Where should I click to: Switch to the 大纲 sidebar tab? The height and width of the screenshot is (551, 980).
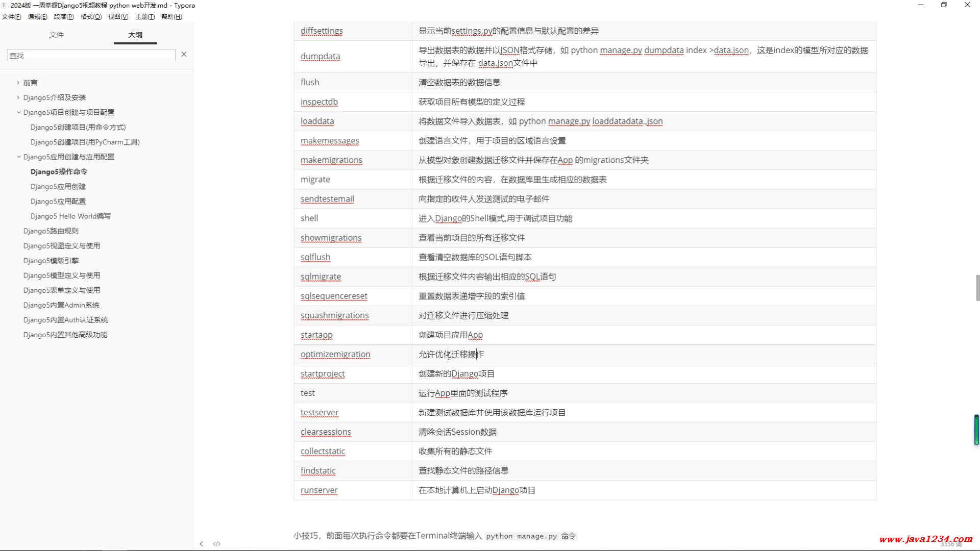[135, 35]
